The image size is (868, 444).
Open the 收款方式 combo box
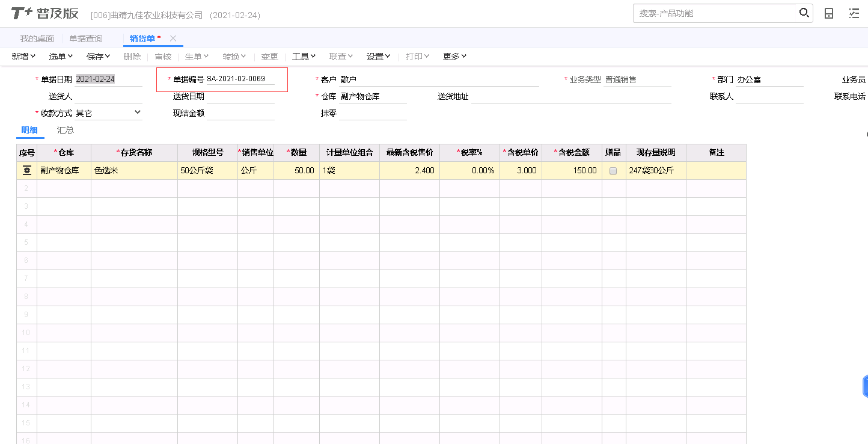point(108,113)
